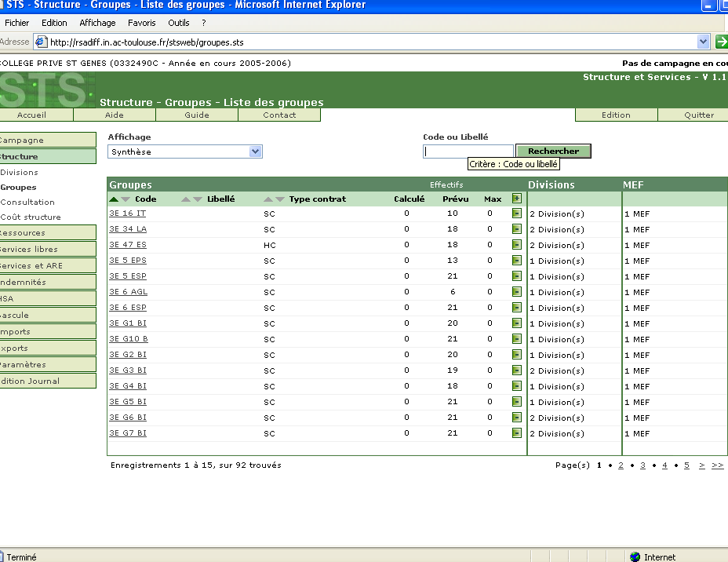Sort Type contrat ascending arrow
The height and width of the screenshot is (562, 728).
(x=268, y=199)
